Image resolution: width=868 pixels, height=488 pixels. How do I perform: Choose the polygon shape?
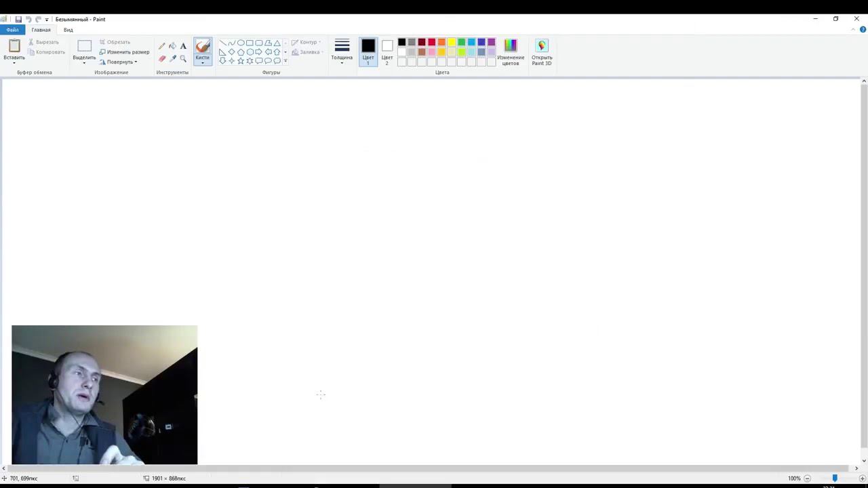click(x=268, y=43)
